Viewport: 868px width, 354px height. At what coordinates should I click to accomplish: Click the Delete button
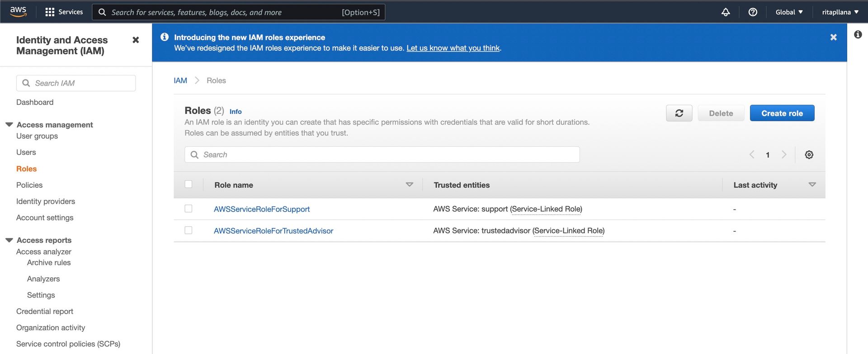point(721,113)
